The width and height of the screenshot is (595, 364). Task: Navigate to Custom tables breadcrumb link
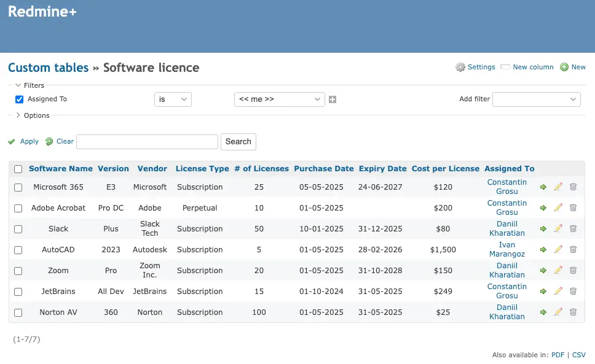tap(48, 68)
